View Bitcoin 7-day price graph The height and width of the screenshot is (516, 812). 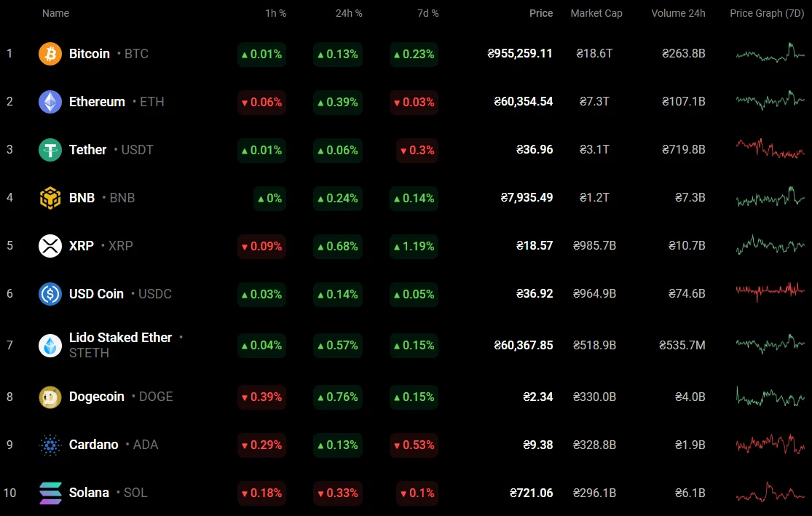pyautogui.click(x=770, y=54)
